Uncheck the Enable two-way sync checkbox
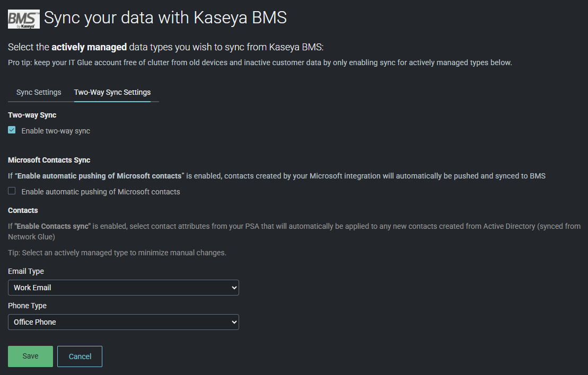 pos(12,130)
